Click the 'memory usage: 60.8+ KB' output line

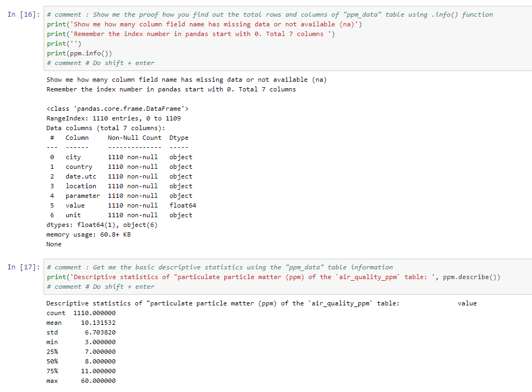pyautogui.click(x=88, y=234)
